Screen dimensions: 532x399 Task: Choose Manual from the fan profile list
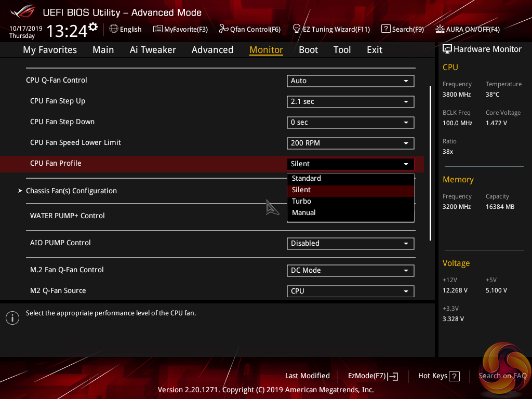[351, 212]
